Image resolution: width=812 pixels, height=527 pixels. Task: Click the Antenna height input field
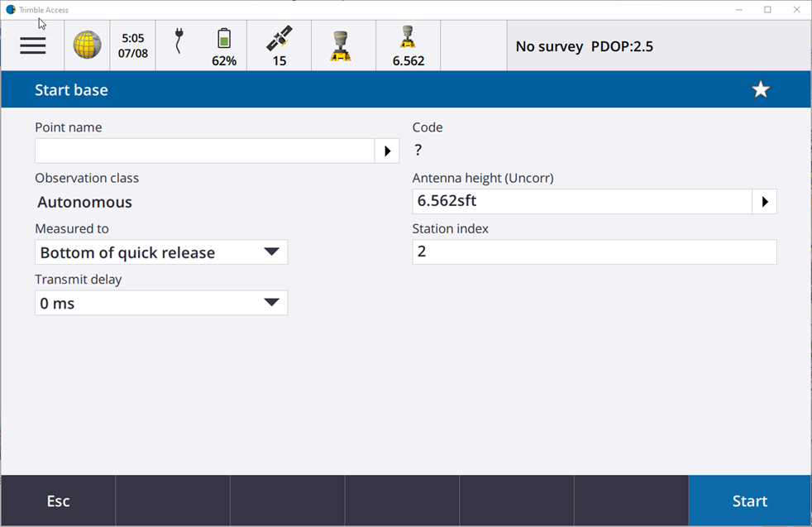581,202
